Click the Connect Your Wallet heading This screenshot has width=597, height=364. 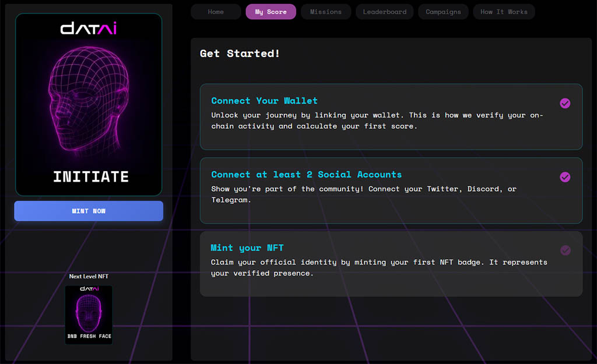pos(264,101)
